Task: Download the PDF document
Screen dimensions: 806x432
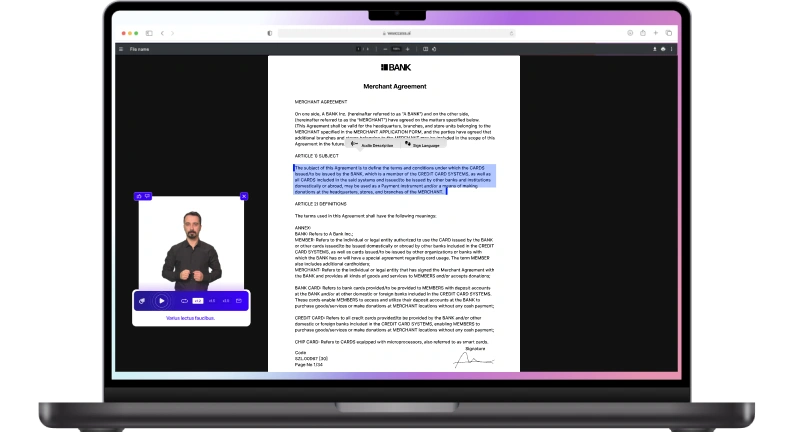Action: [656, 48]
